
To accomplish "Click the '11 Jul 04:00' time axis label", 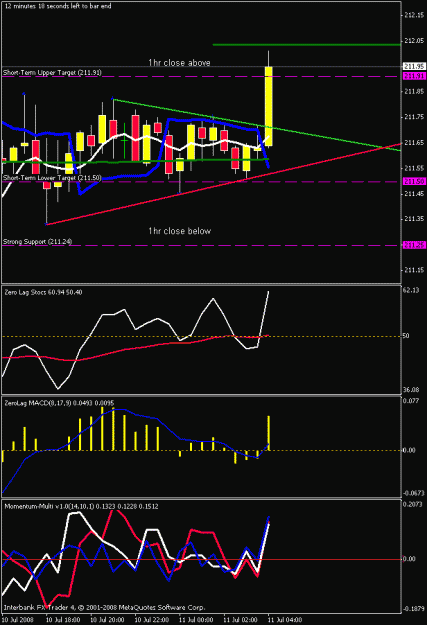I will coord(285,620).
